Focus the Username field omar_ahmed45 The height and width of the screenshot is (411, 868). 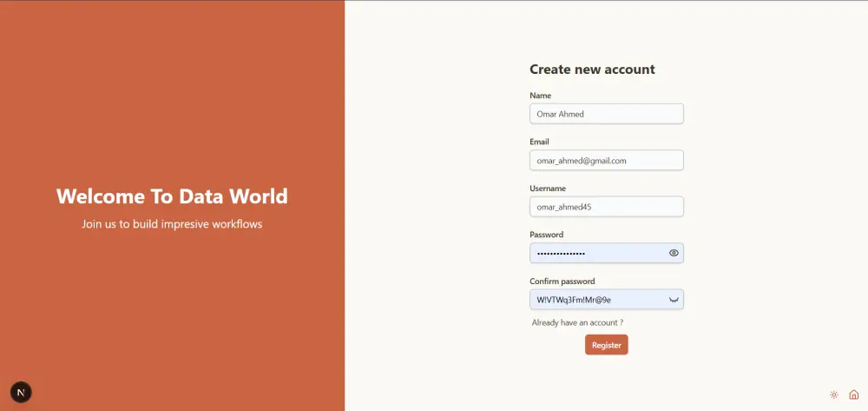pos(606,207)
